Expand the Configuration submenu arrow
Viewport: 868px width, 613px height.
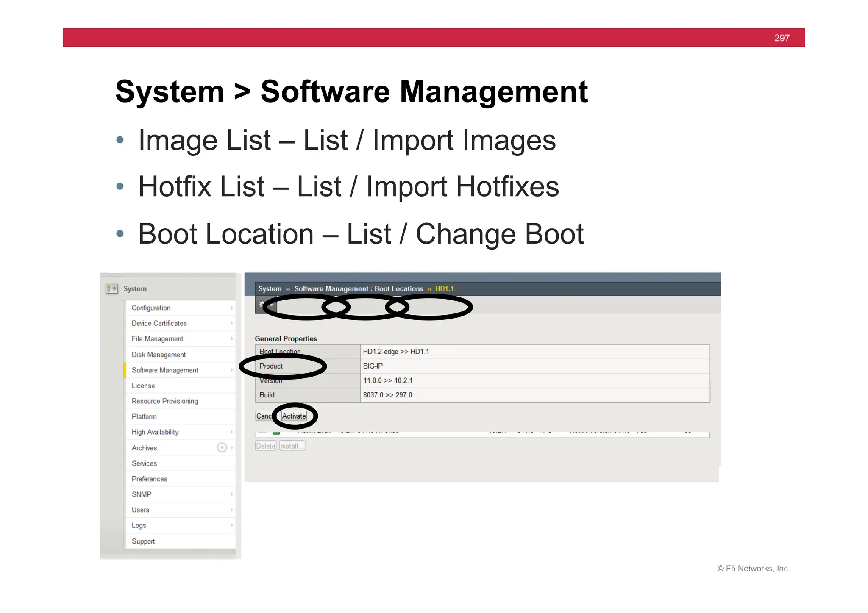(x=232, y=308)
